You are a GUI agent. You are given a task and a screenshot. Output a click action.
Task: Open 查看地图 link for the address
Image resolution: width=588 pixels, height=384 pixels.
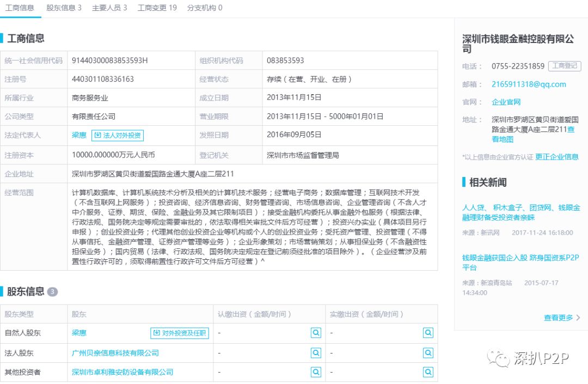(x=503, y=139)
